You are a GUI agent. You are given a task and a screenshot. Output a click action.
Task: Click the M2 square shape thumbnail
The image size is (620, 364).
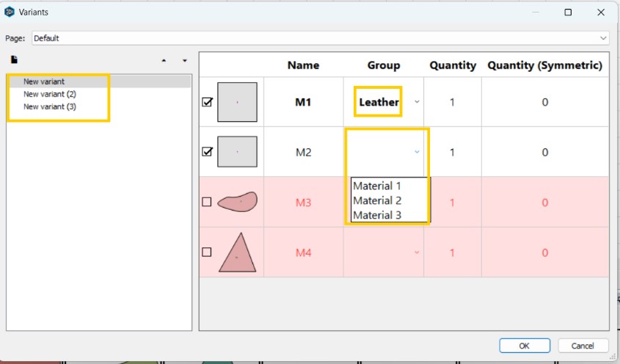click(x=237, y=152)
